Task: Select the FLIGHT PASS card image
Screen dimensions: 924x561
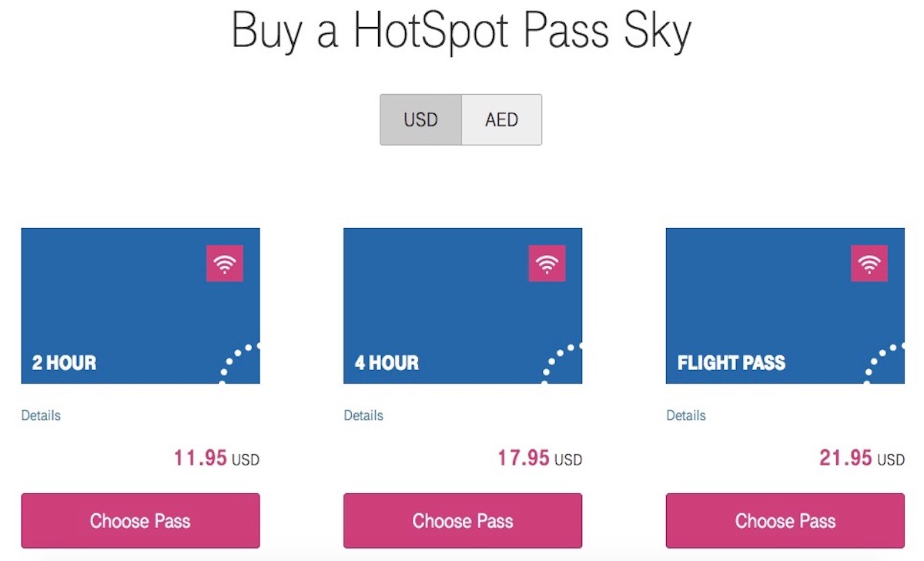Action: [785, 306]
